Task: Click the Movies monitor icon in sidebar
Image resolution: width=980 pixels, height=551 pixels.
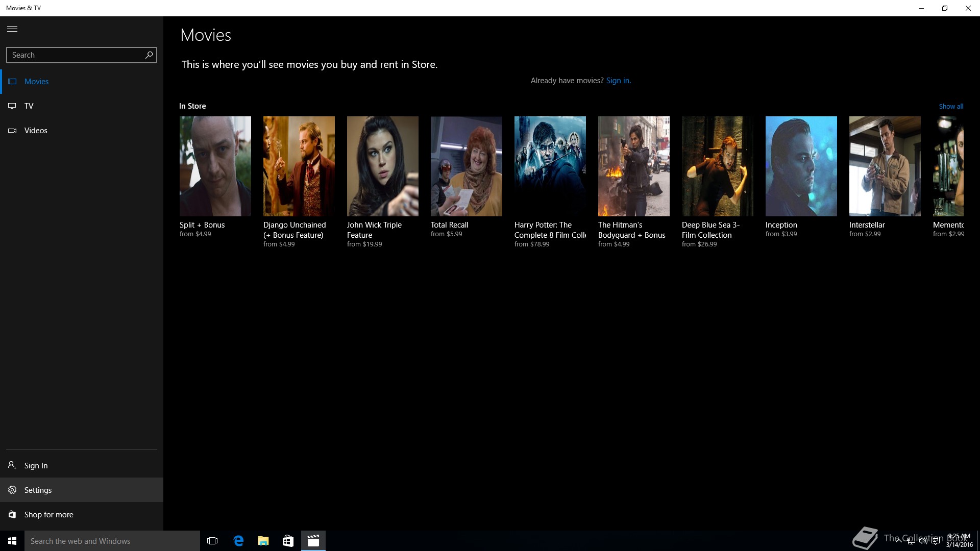Action: [12, 82]
